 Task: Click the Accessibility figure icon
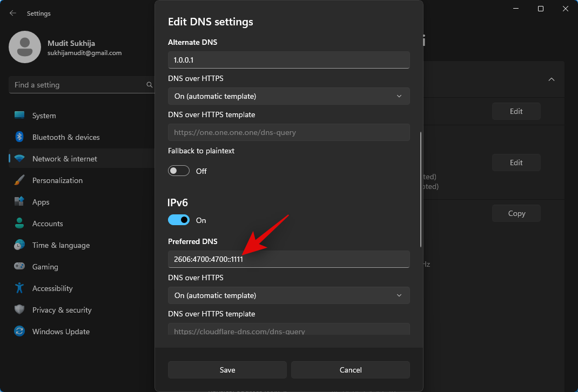pyautogui.click(x=19, y=288)
